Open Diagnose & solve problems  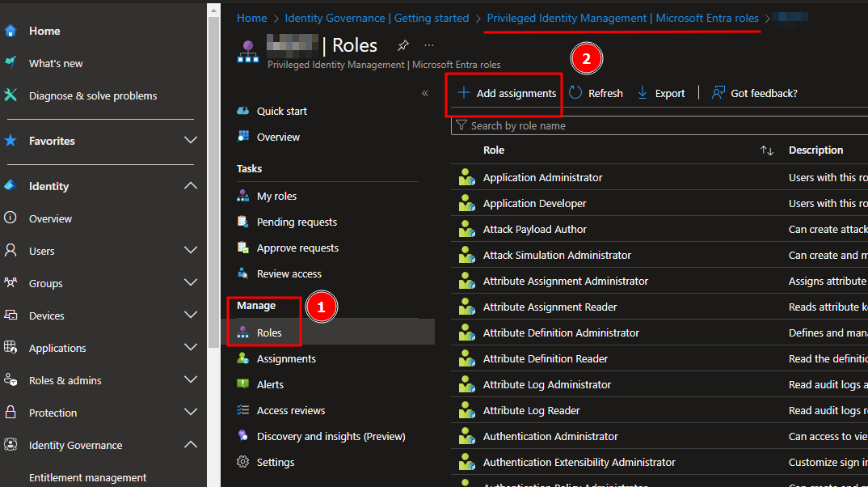[91, 95]
